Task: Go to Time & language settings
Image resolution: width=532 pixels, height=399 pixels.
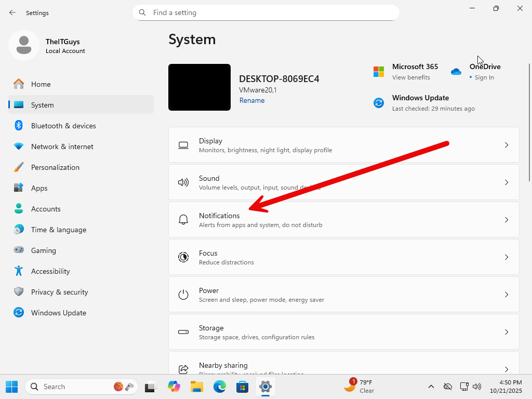Action: pos(58,230)
